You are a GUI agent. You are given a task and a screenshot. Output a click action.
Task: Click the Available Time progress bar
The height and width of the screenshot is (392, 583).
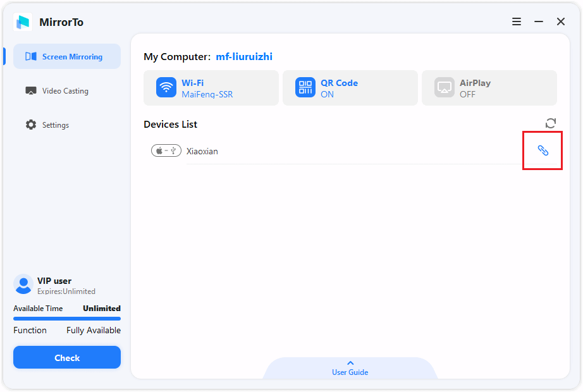click(x=67, y=319)
